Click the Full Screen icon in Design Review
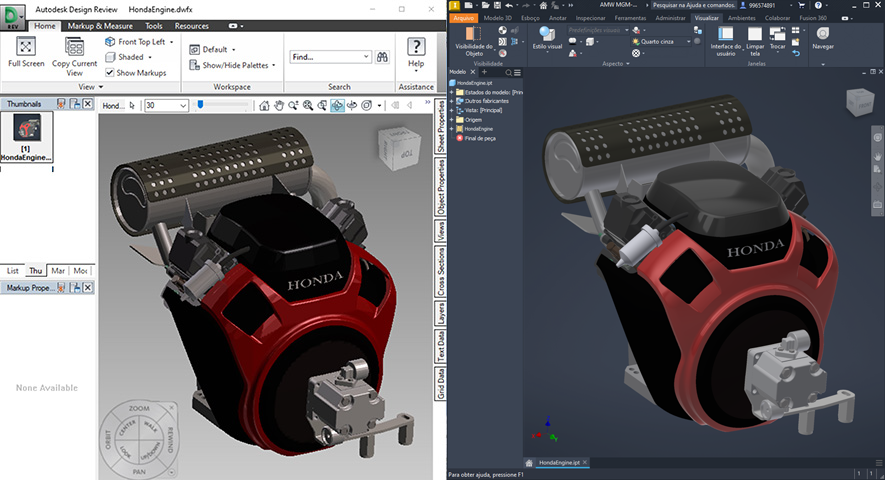This screenshot has height=480, width=885. (x=26, y=47)
